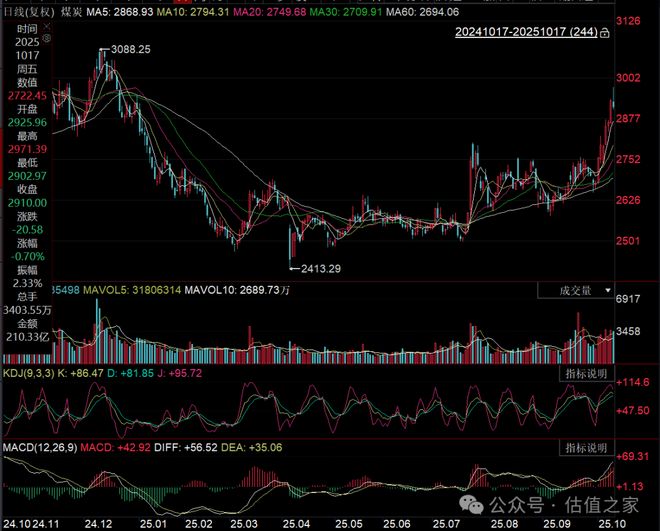Click the 2413.29 low price marker

[x=317, y=268]
